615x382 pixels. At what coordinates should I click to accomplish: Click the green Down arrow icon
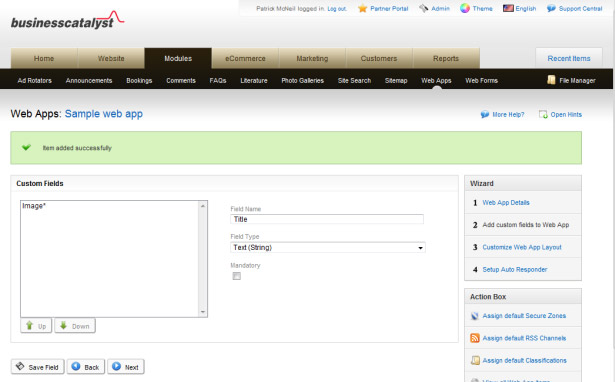pyautogui.click(x=63, y=326)
